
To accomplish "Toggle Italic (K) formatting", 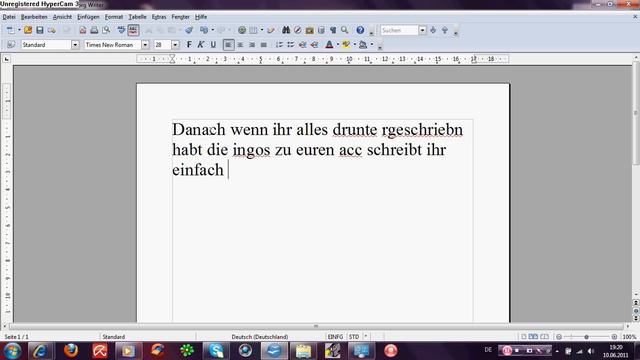I will (x=201, y=45).
